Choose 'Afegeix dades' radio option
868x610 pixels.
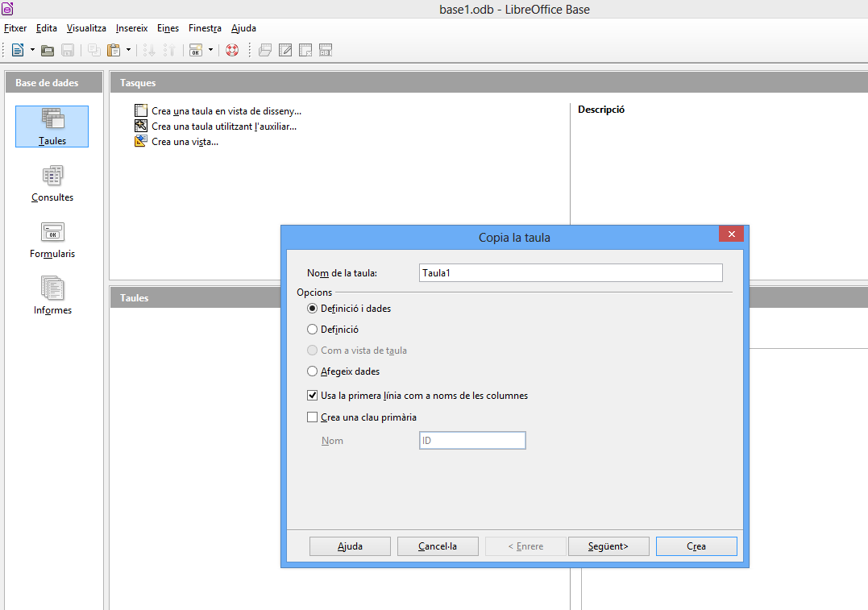[313, 371]
